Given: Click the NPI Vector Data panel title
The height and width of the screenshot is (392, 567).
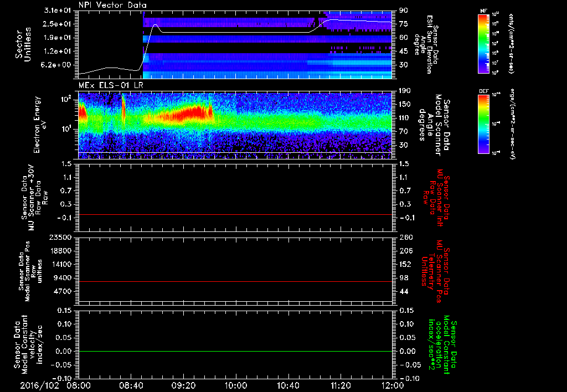Looking at the screenshot, I should tap(112, 5).
